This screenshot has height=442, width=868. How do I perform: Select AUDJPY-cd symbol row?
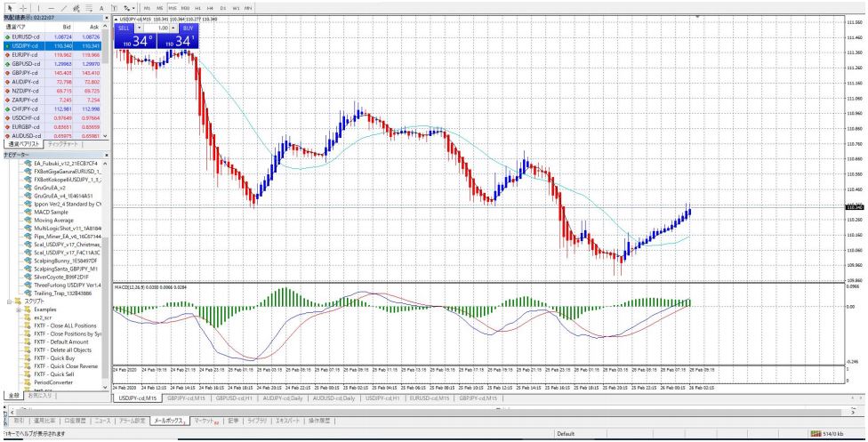coord(54,82)
